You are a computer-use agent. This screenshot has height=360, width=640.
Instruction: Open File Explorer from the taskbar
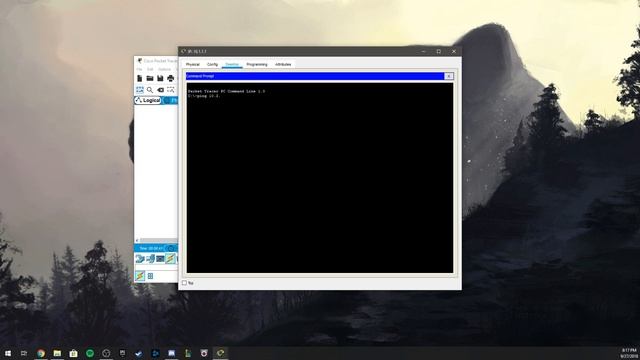57,353
